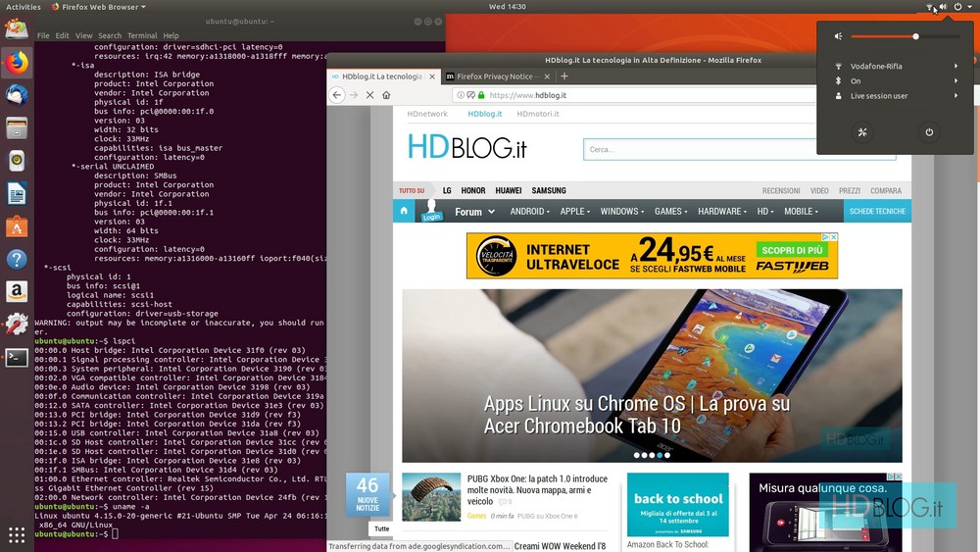Go back in Firefox navigation
Image resolution: width=980 pixels, height=552 pixels.
(337, 95)
